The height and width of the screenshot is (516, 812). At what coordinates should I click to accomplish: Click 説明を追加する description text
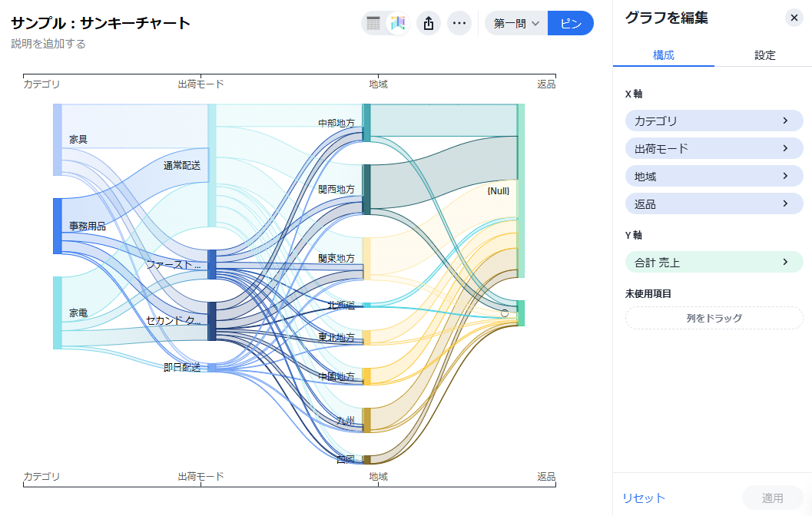48,44
